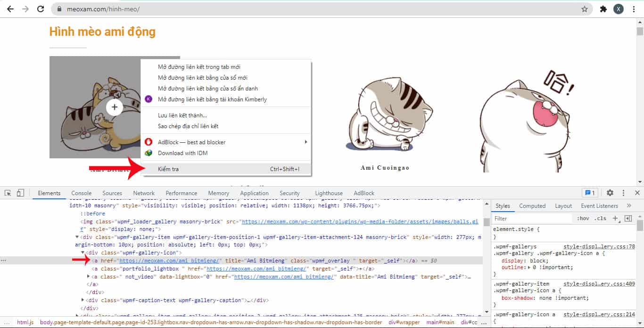Switch to the Network tab

click(144, 193)
